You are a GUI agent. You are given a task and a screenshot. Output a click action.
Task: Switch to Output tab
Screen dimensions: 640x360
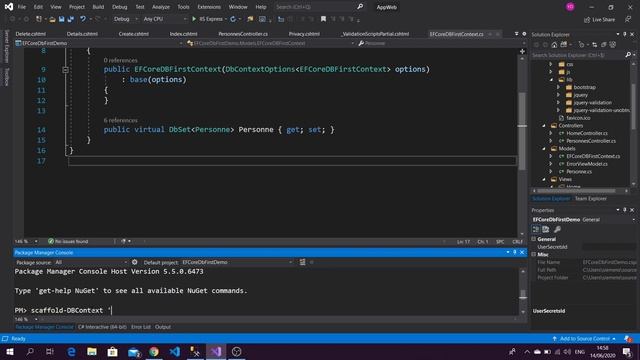click(x=163, y=327)
